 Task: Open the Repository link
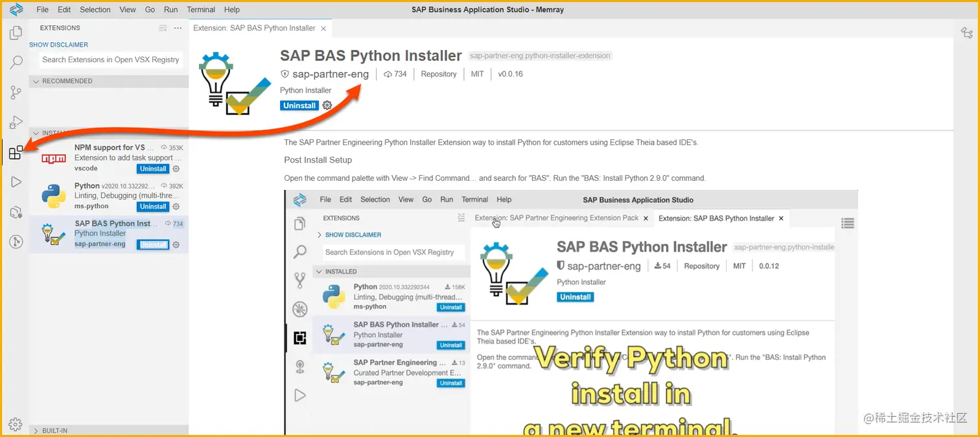(x=439, y=74)
